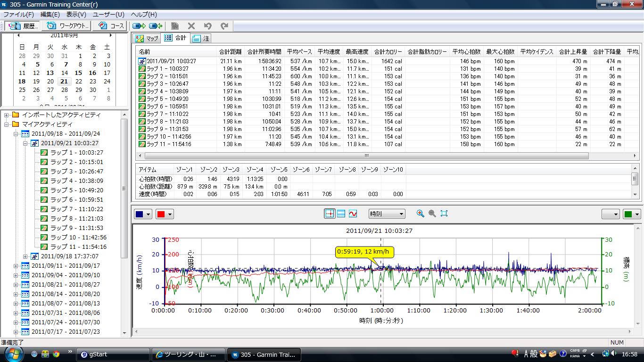Viewport: 644px width, 362px height.
Task: Click the zoom in magnifier icon
Action: (x=421, y=214)
